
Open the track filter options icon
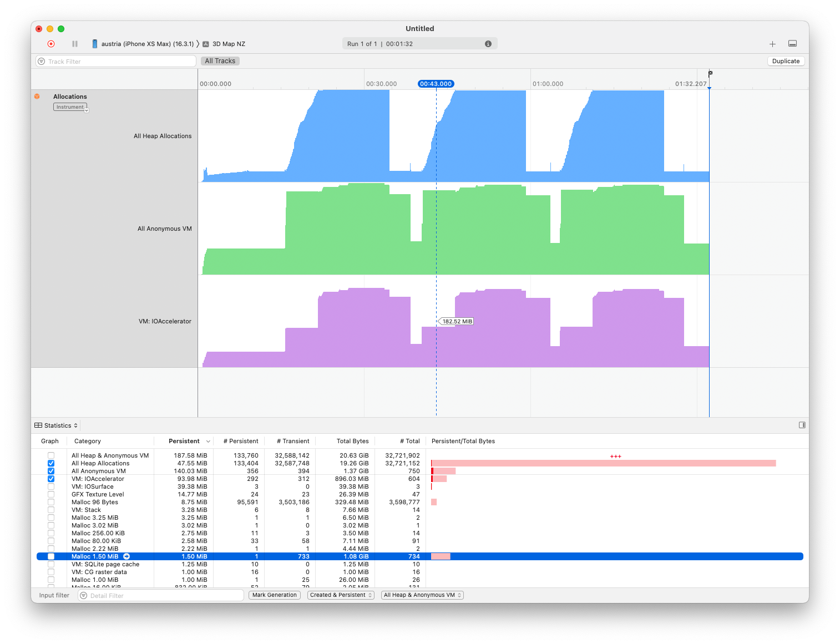[x=42, y=61]
